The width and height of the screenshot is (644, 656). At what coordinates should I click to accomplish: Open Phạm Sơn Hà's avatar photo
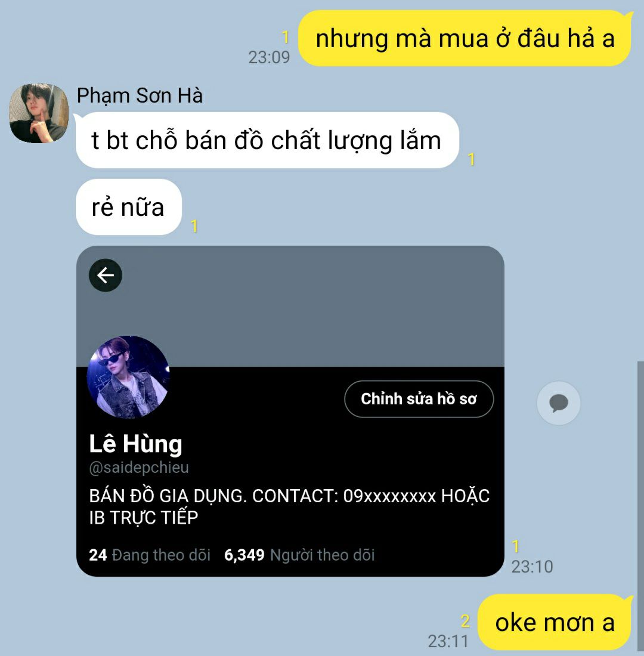coord(39,113)
